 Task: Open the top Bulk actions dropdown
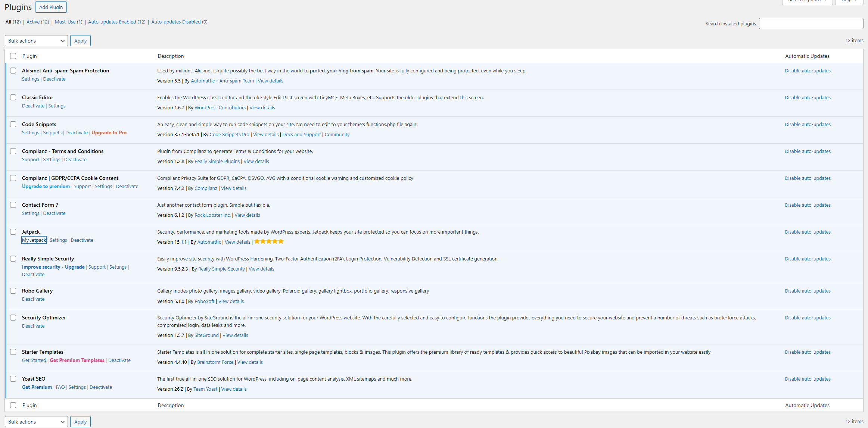coord(36,41)
